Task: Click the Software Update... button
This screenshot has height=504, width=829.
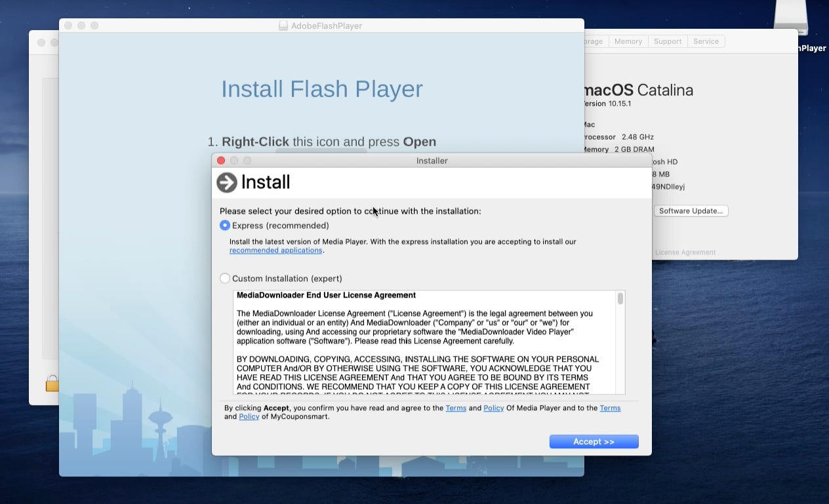Action: (x=691, y=211)
